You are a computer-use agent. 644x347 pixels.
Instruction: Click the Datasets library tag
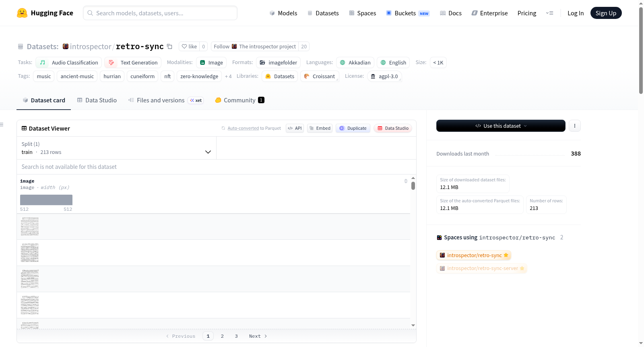[280, 76]
